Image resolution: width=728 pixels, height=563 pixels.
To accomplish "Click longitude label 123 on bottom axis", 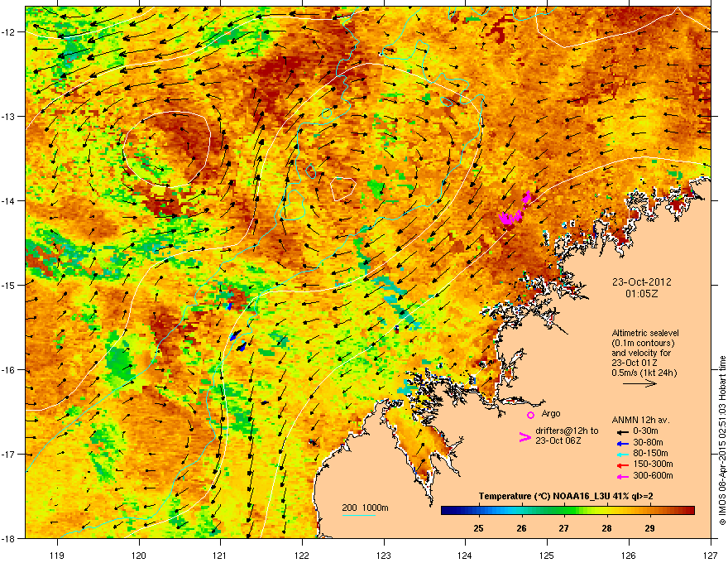I will [384, 555].
